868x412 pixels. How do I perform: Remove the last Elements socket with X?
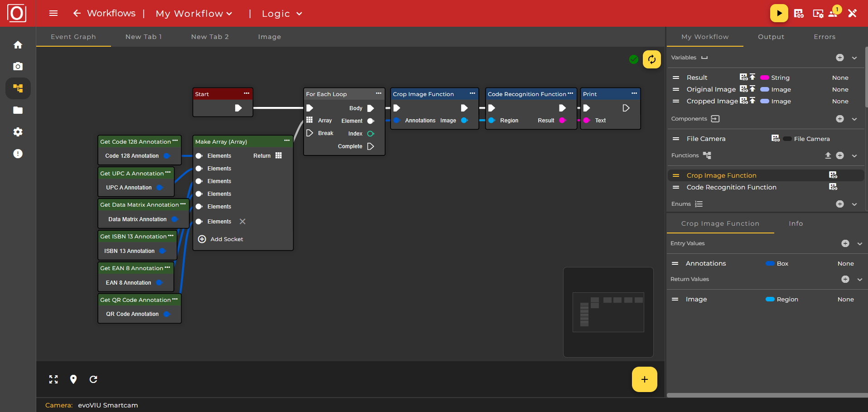point(242,222)
